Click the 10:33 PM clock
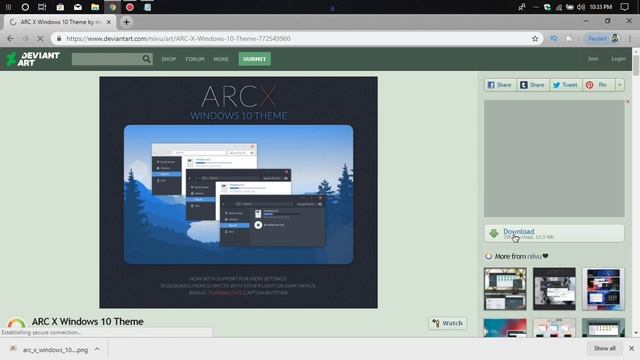Screen dimensions: 640x360 click(600, 7)
